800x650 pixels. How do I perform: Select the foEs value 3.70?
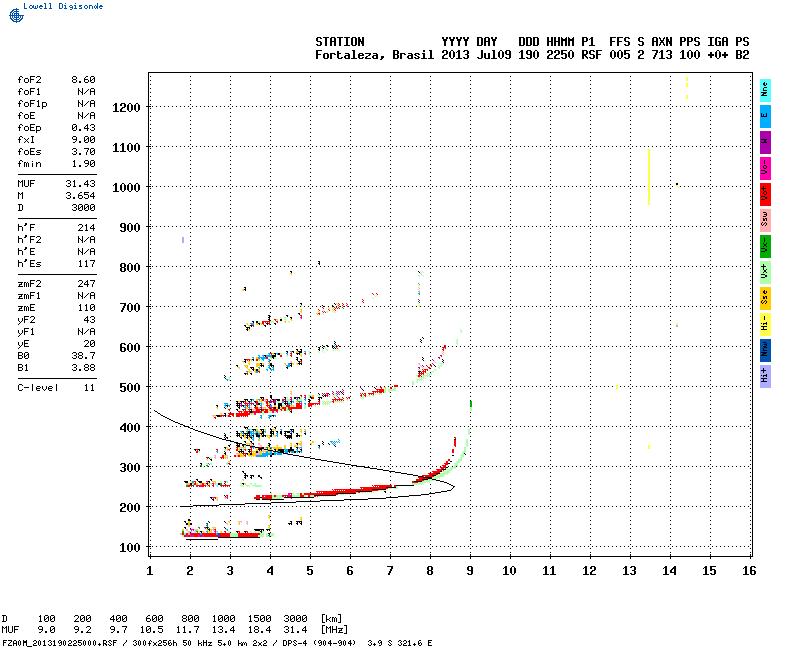pyautogui.click(x=83, y=152)
